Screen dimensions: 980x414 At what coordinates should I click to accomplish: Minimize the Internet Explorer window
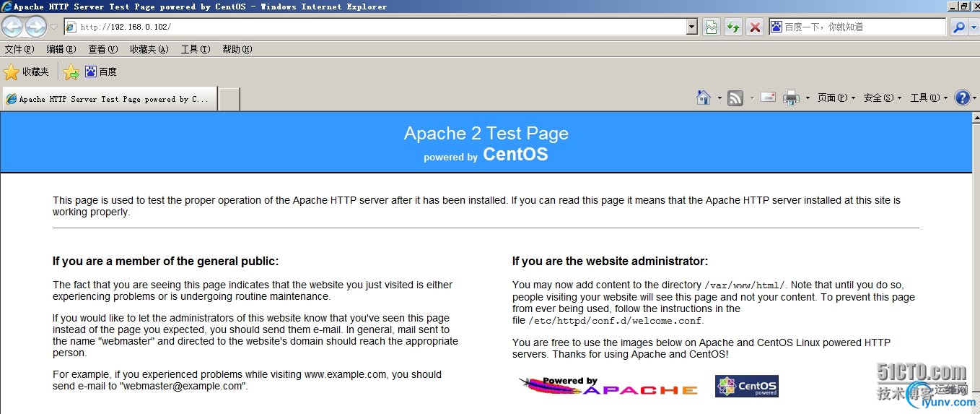[952, 7]
